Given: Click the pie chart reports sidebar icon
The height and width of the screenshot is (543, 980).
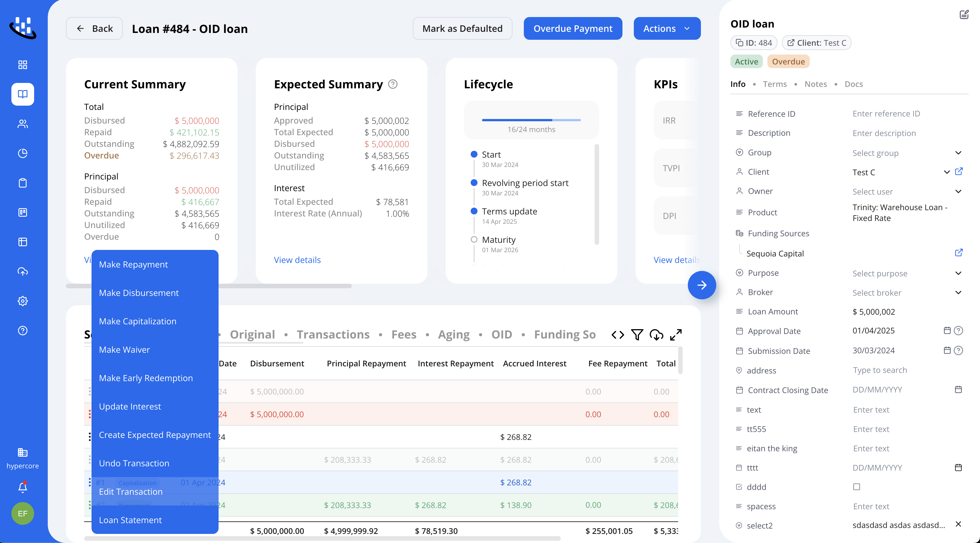Looking at the screenshot, I should [23, 153].
